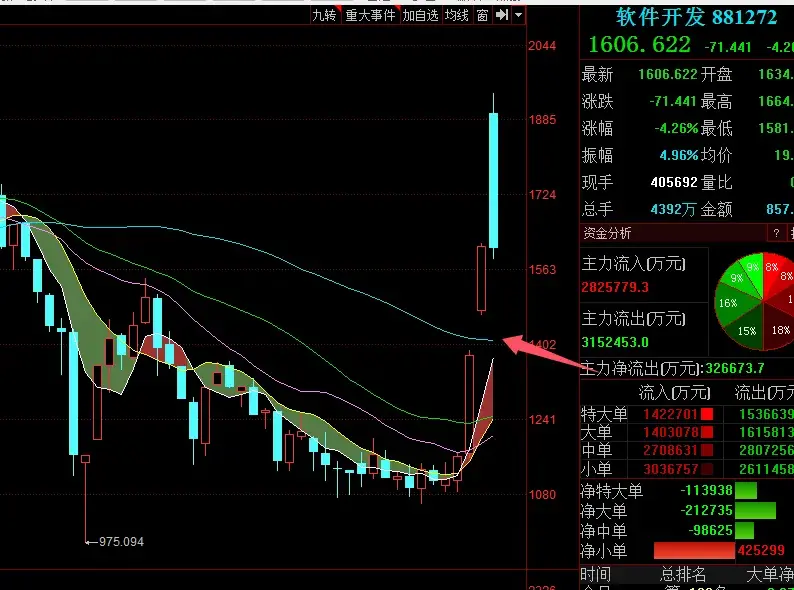Screen dimensions: 794x590
Task: Toggle the 均线 moving average lines
Action: tap(457, 15)
